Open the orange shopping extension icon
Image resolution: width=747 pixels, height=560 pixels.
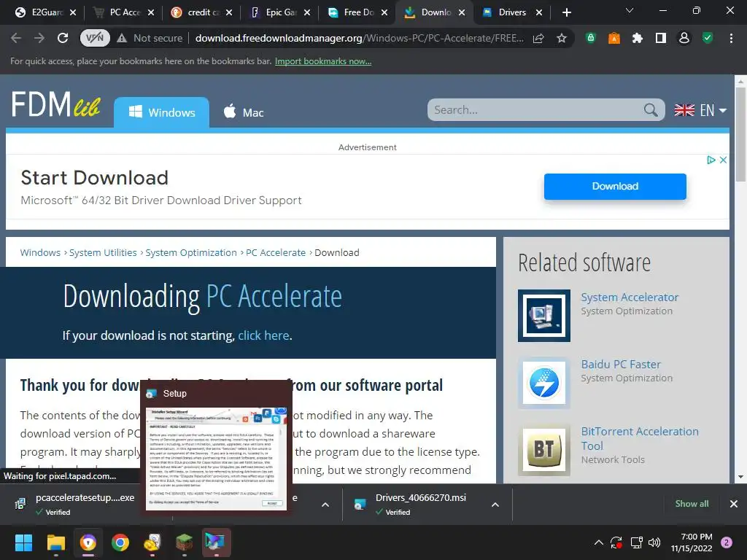click(614, 38)
